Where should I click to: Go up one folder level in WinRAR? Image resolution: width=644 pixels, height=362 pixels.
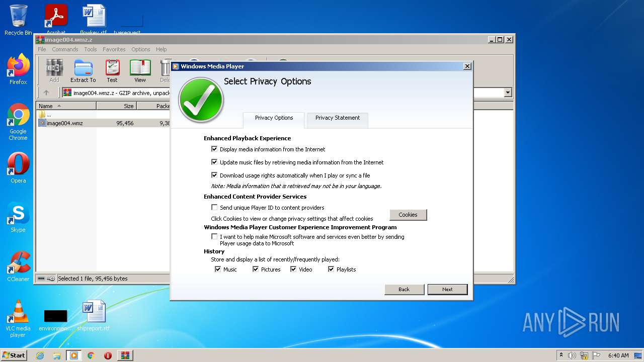pos(46,93)
